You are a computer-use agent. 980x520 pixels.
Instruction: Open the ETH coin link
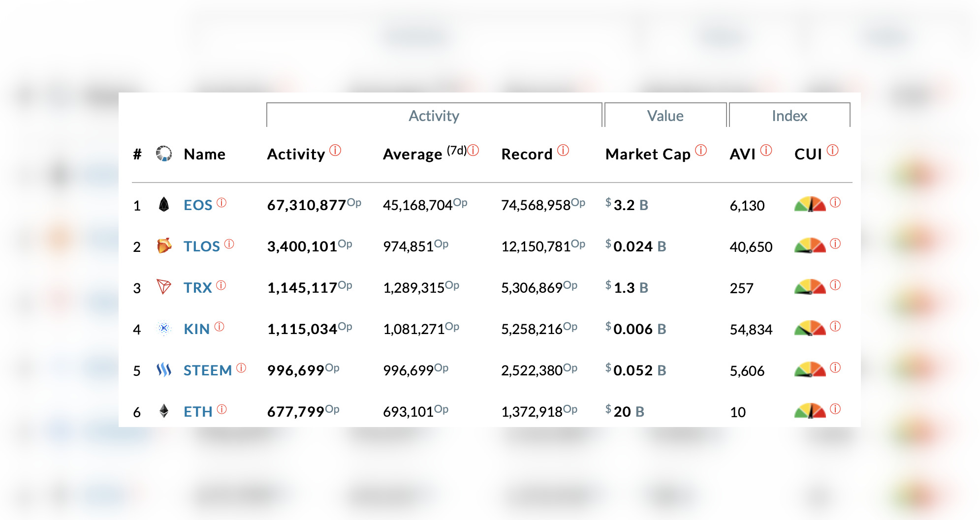point(198,412)
